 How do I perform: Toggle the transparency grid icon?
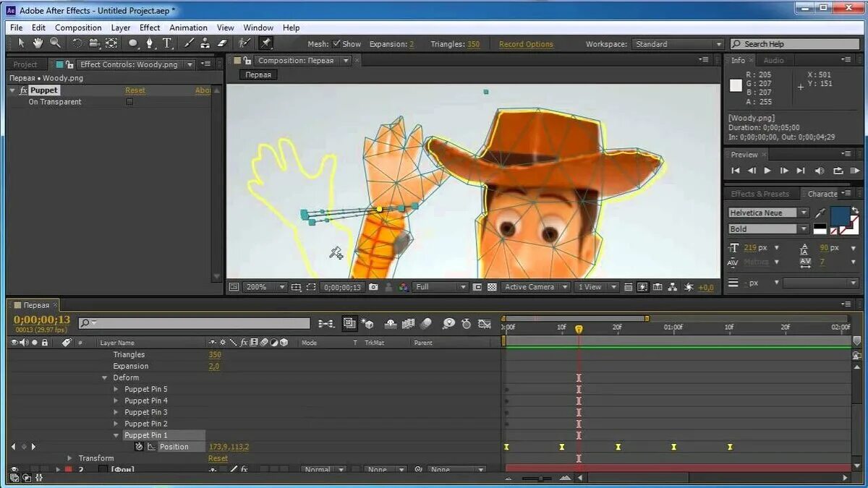pyautogui.click(x=492, y=287)
